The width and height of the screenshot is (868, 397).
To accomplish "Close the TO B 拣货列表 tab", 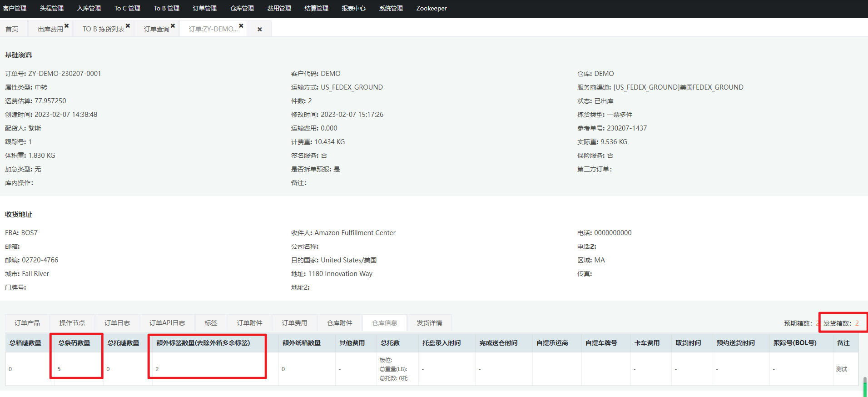I will point(128,26).
